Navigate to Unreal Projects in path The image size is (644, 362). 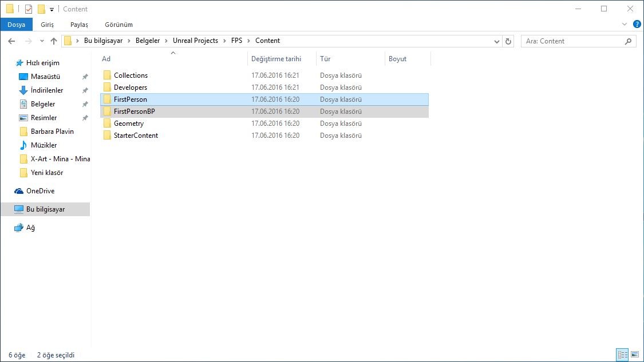coord(196,41)
